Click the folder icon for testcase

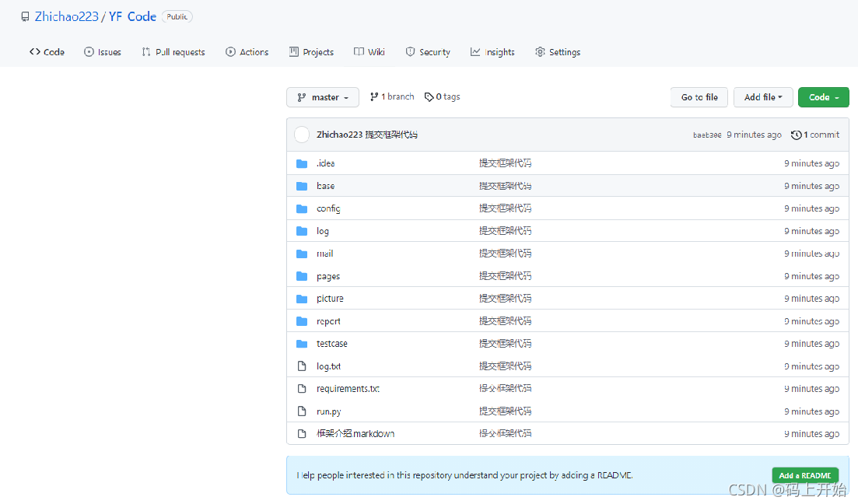click(x=302, y=344)
